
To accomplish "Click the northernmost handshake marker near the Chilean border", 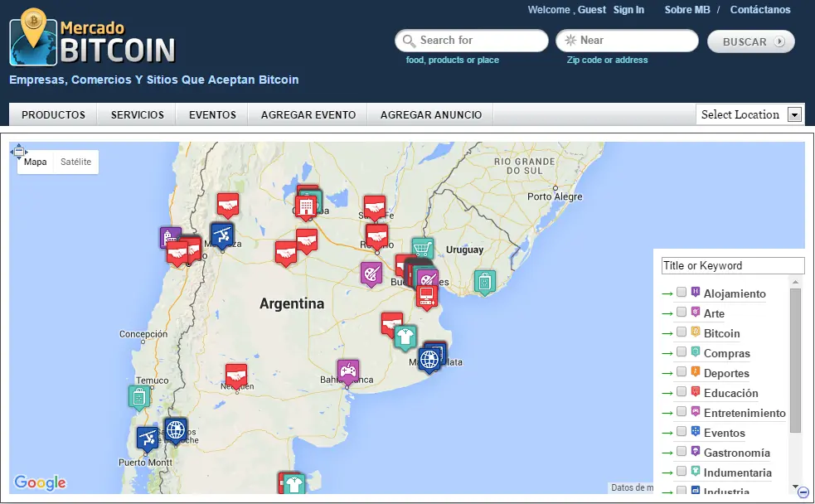I will [x=228, y=205].
